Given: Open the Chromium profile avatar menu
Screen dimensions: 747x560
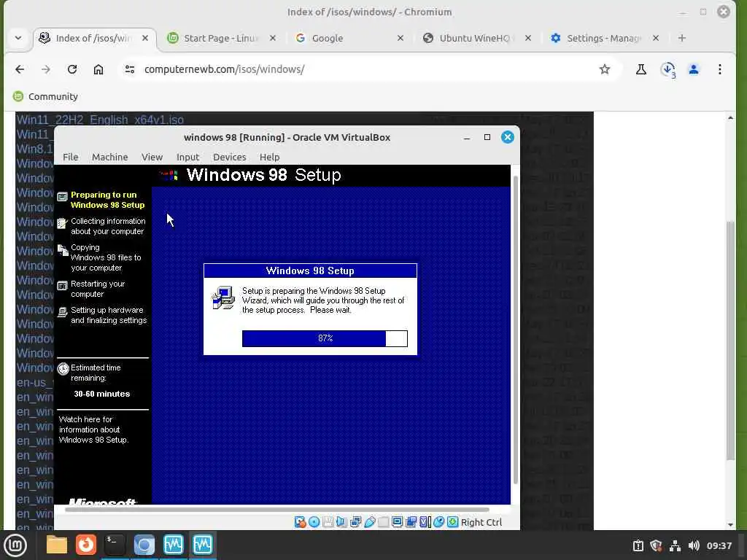Looking at the screenshot, I should point(694,69).
